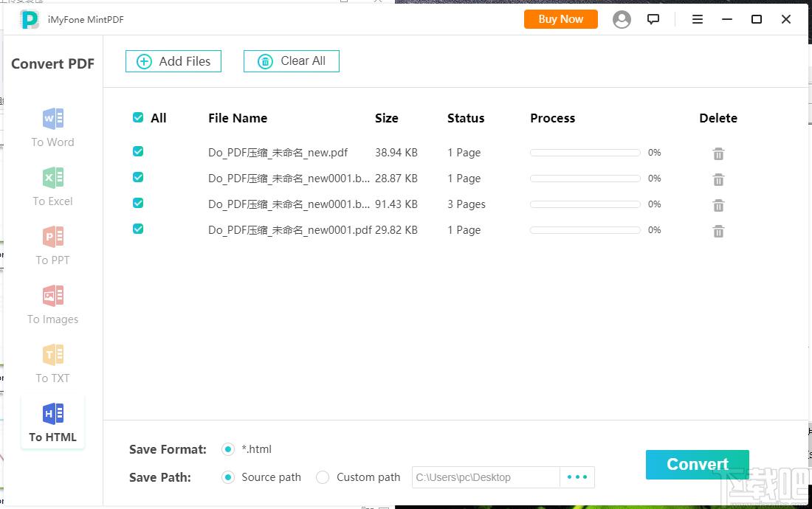Screen dimensions: 812x509
Task: Click the To HTML tab label
Action: pos(53,437)
